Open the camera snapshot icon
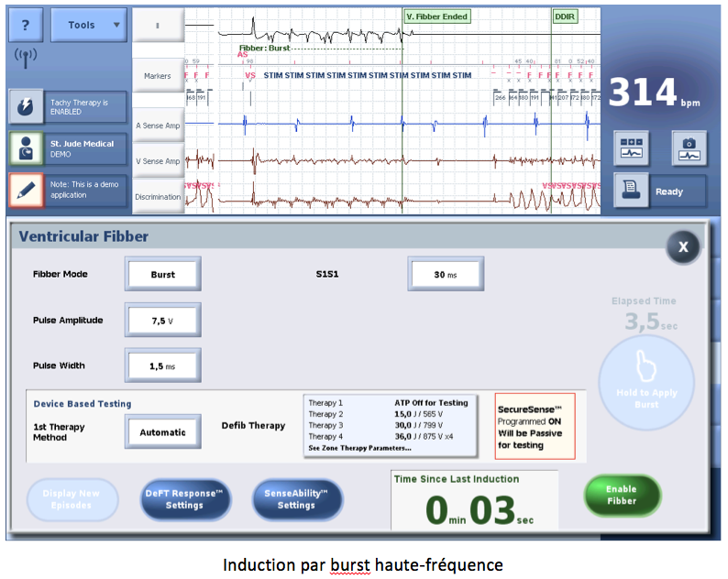 (x=689, y=147)
